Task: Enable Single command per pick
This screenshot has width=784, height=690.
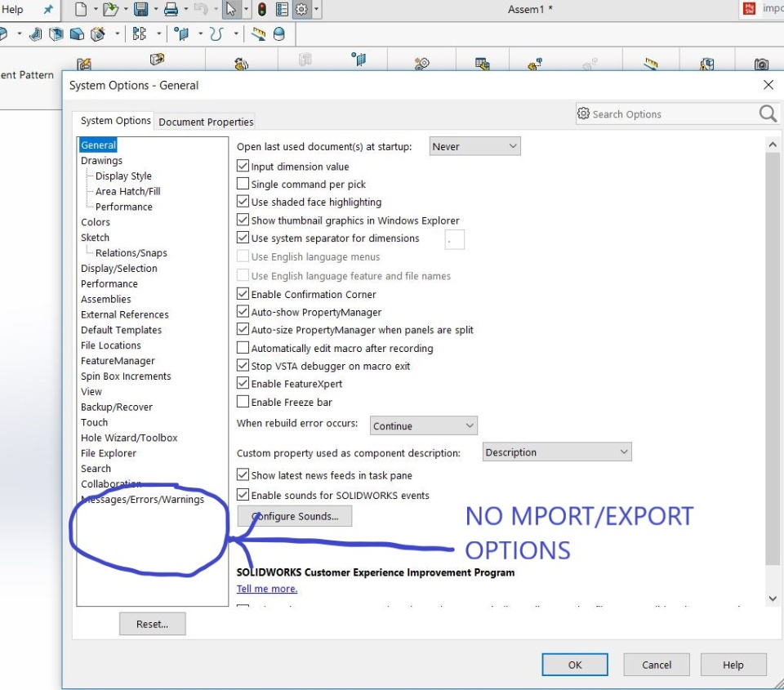Action: click(243, 184)
